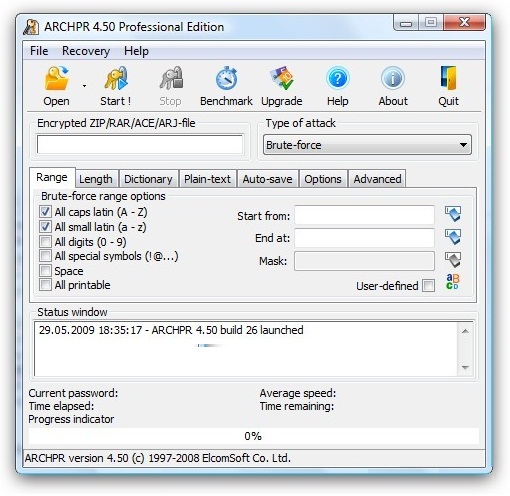
Task: Enable the User-defined checkbox
Action: pyautogui.click(x=428, y=286)
